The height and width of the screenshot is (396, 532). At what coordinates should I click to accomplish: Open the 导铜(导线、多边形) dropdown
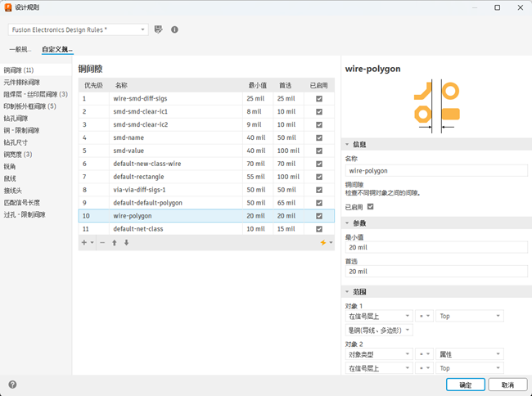[379, 331]
